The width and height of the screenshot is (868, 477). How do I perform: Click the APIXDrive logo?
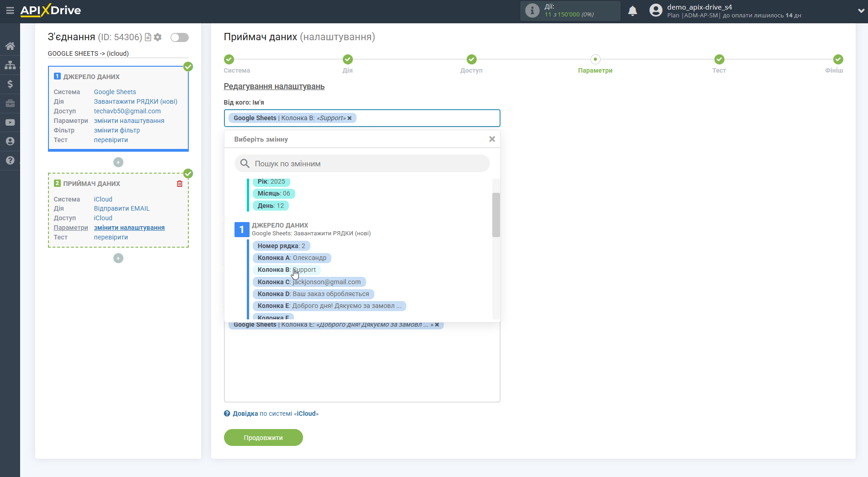(x=50, y=11)
